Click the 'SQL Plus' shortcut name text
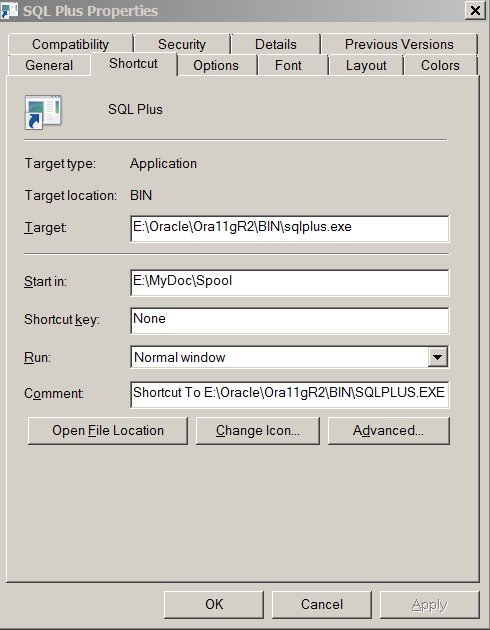This screenshot has height=630, width=490. tap(135, 109)
